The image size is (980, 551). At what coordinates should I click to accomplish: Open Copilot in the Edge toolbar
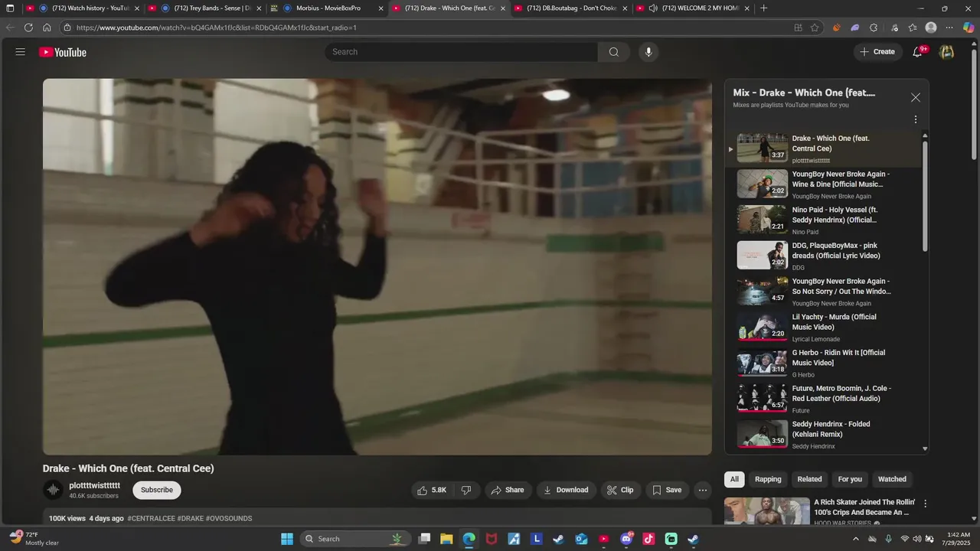[x=969, y=28]
